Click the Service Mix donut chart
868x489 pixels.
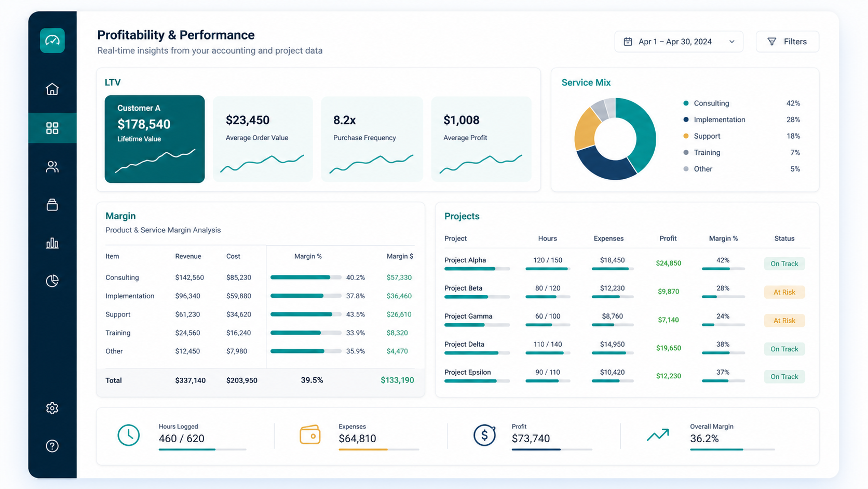(615, 139)
